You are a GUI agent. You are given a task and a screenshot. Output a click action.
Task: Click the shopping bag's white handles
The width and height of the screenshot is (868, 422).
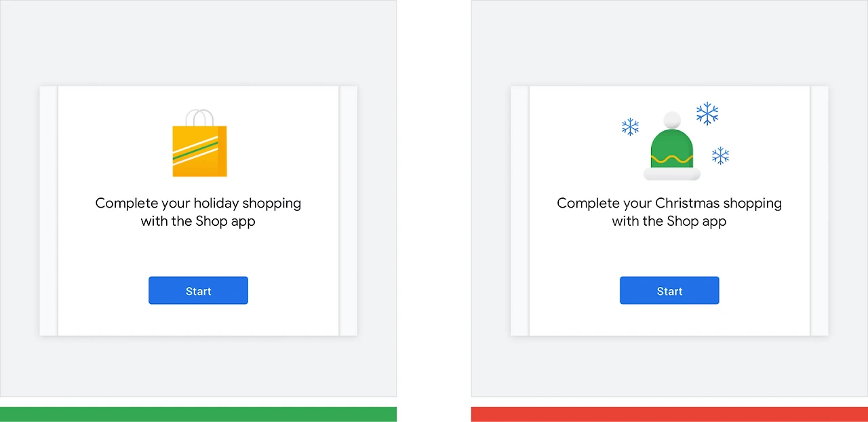click(x=200, y=118)
